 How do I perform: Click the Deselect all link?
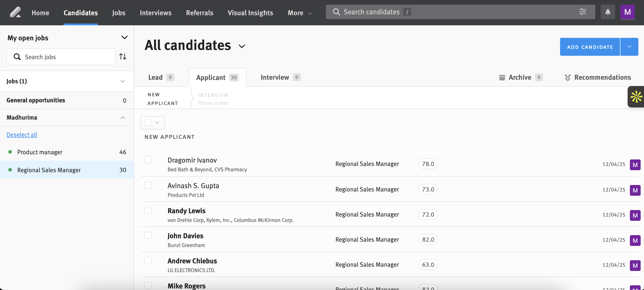(x=22, y=135)
